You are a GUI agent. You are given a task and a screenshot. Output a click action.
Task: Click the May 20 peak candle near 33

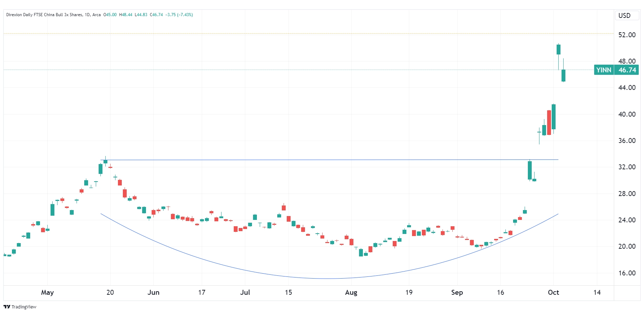[105, 162]
